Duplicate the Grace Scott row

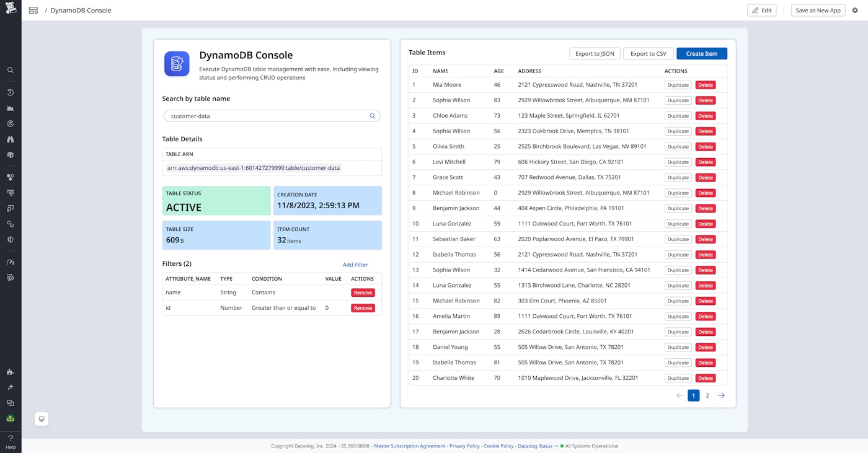[678, 178]
